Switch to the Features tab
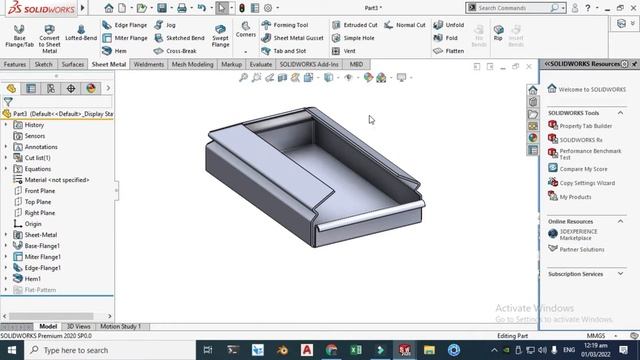This screenshot has height=360, width=640. 15,64
